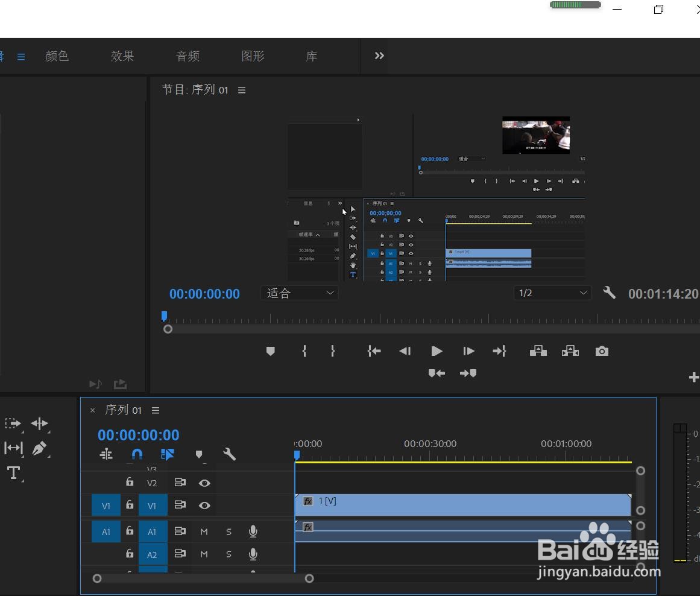Switch to 库 workspace
The image size is (700, 596).
pos(312,56)
